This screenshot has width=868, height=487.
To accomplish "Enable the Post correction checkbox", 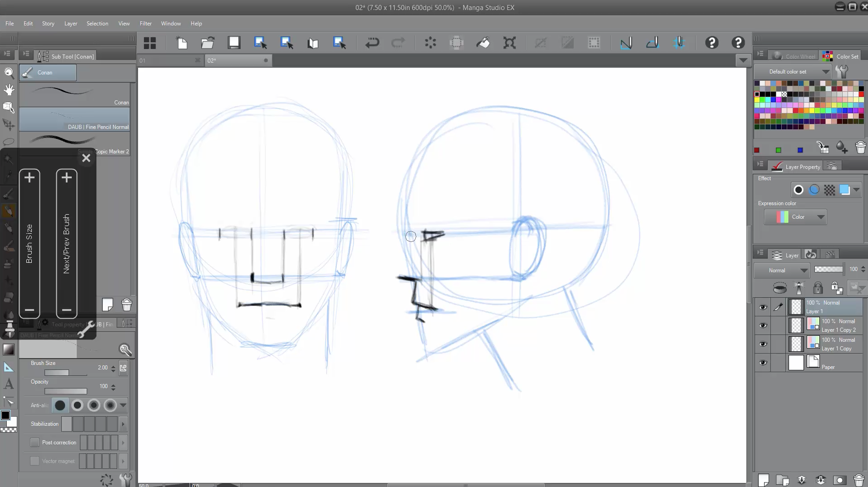I will click(x=35, y=442).
